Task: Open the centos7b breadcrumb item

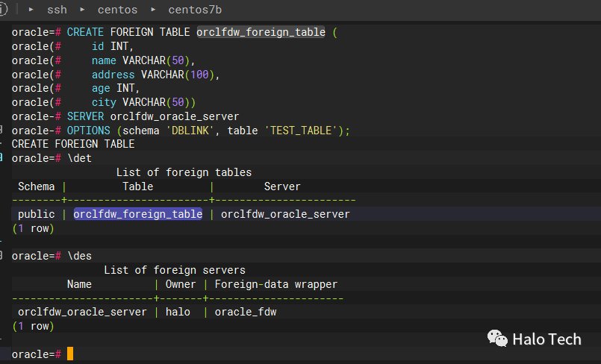Action: (195, 10)
